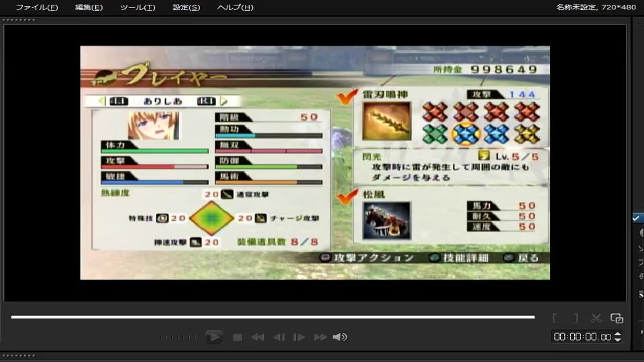Click the project info 名称未設定, 720*480

click(x=596, y=7)
